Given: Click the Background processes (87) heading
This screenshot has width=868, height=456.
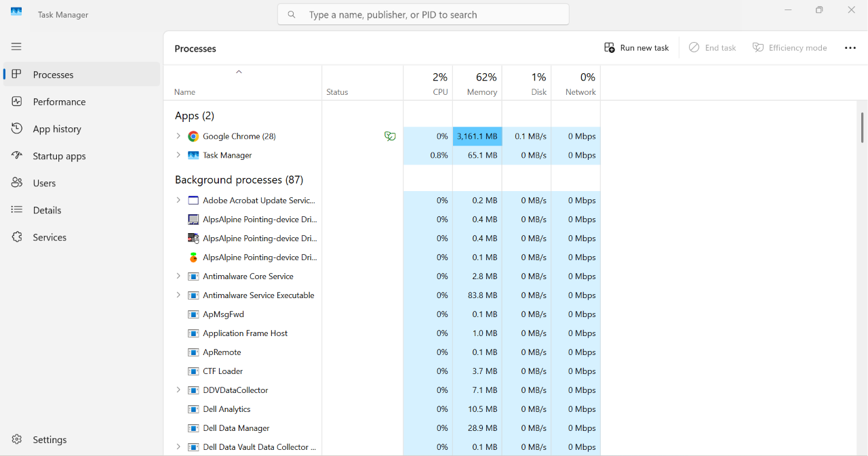Looking at the screenshot, I should 239,180.
